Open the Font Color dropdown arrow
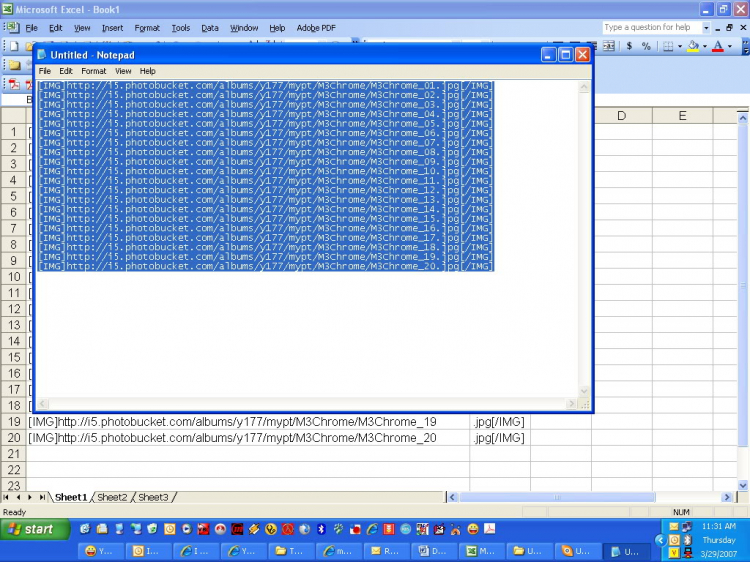 [730, 46]
